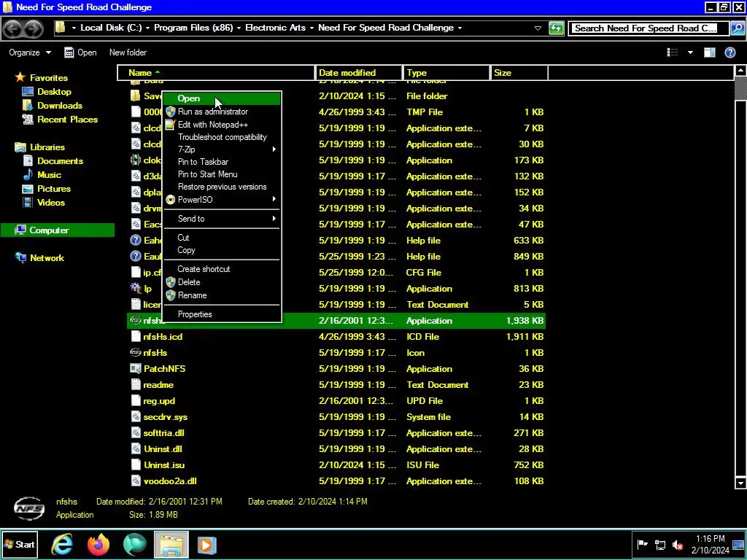Click the muted volume tray icon
This screenshot has width=747, height=560.
point(678,545)
